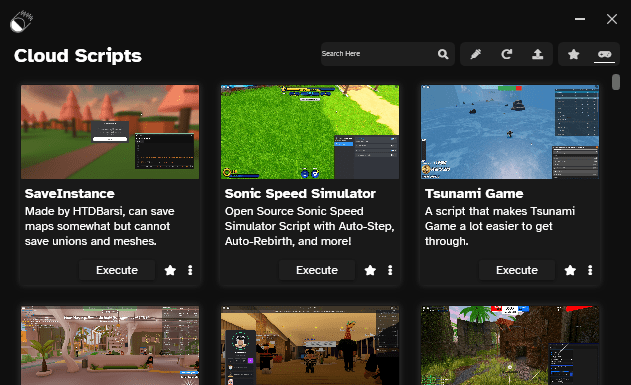Viewport: 631px width, 385px height.
Task: Refresh the cloud scripts list
Action: coord(507,54)
